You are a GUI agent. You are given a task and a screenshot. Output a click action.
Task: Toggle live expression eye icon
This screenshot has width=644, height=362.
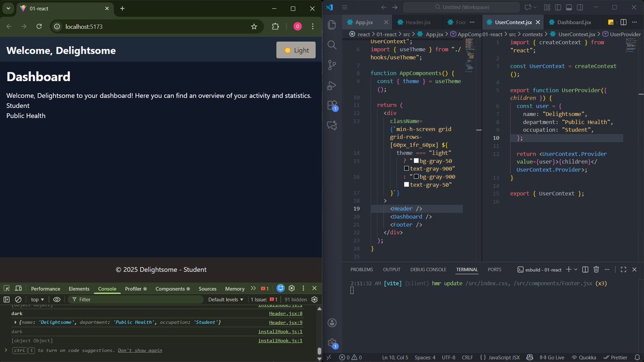[x=56, y=299]
